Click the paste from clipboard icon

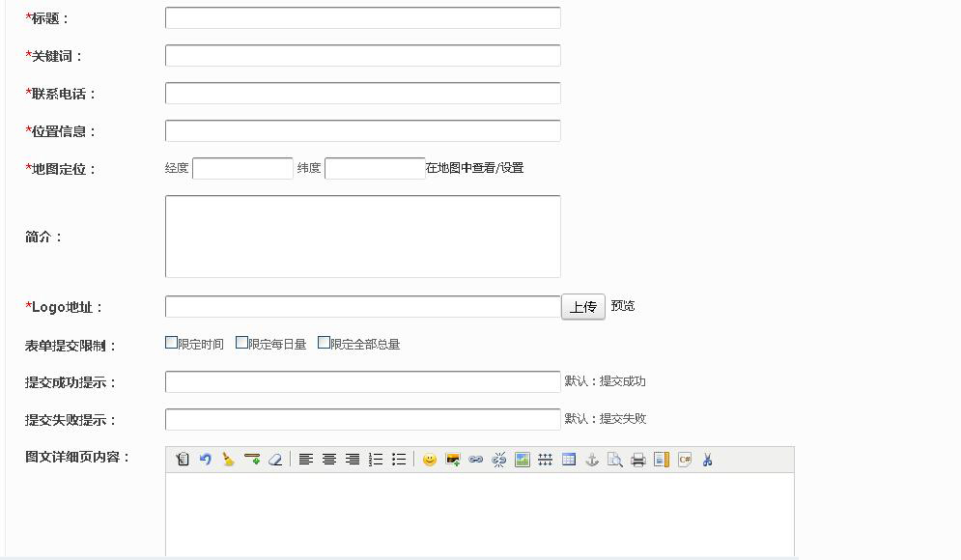tap(182, 460)
